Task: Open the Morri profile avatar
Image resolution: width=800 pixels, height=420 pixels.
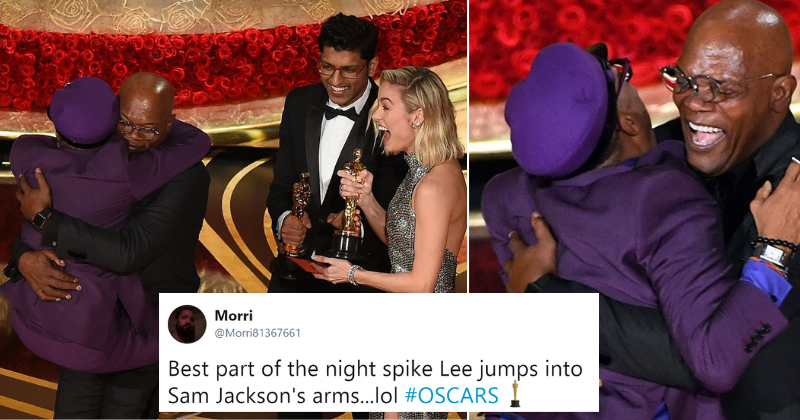Action: tap(187, 324)
